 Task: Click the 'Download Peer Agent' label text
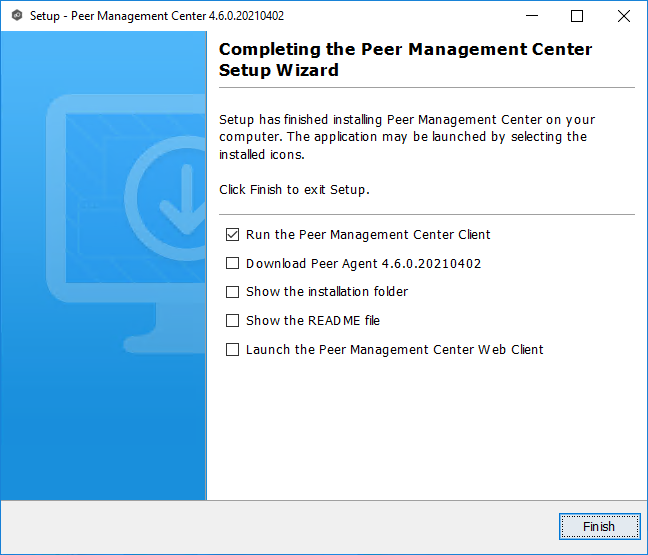point(364,264)
